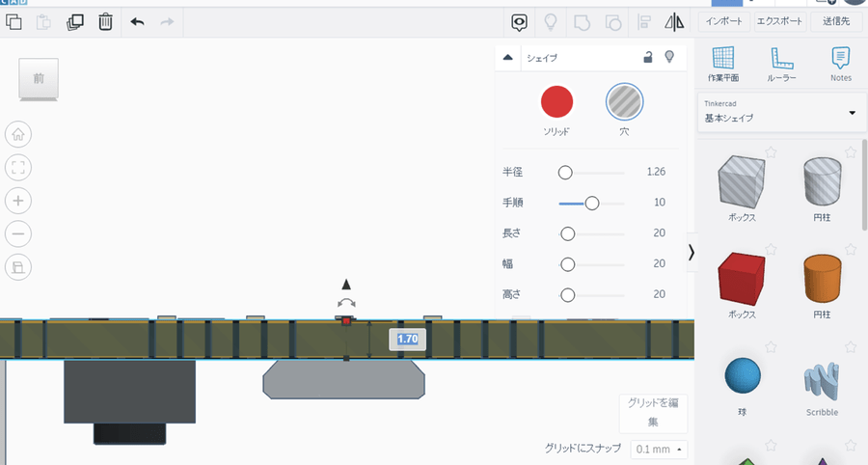The width and height of the screenshot is (868, 465).
Task: Open the snap grid 0.1 mm dropdown
Action: [x=660, y=449]
